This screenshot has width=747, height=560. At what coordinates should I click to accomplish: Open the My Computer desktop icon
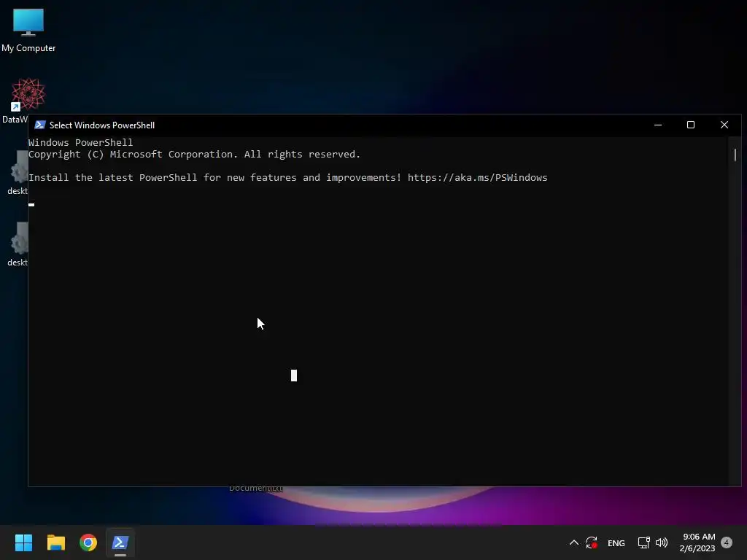tap(28, 31)
